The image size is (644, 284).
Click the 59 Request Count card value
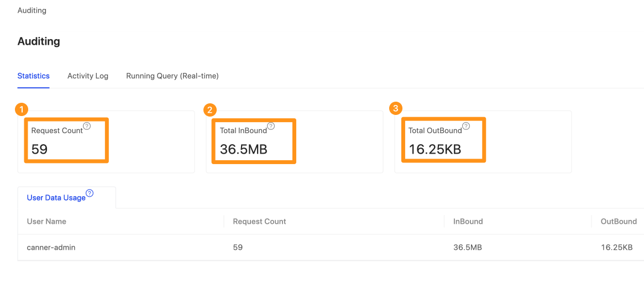(40, 149)
